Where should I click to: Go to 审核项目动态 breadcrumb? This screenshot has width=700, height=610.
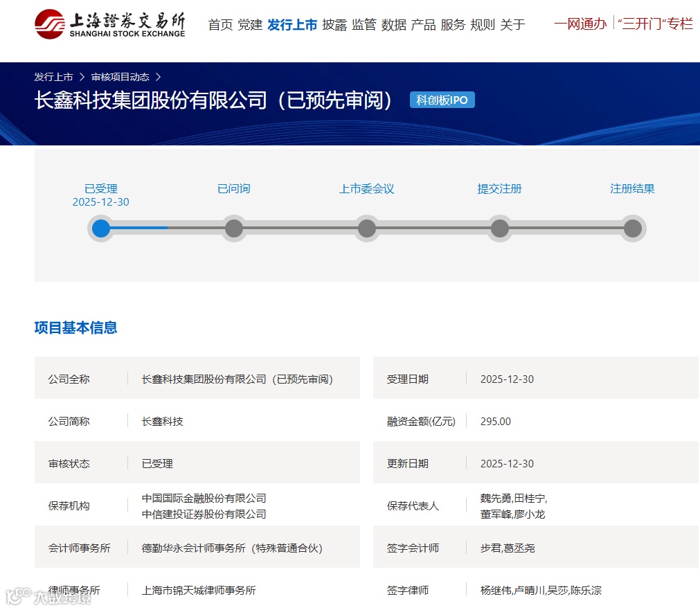click(120, 77)
